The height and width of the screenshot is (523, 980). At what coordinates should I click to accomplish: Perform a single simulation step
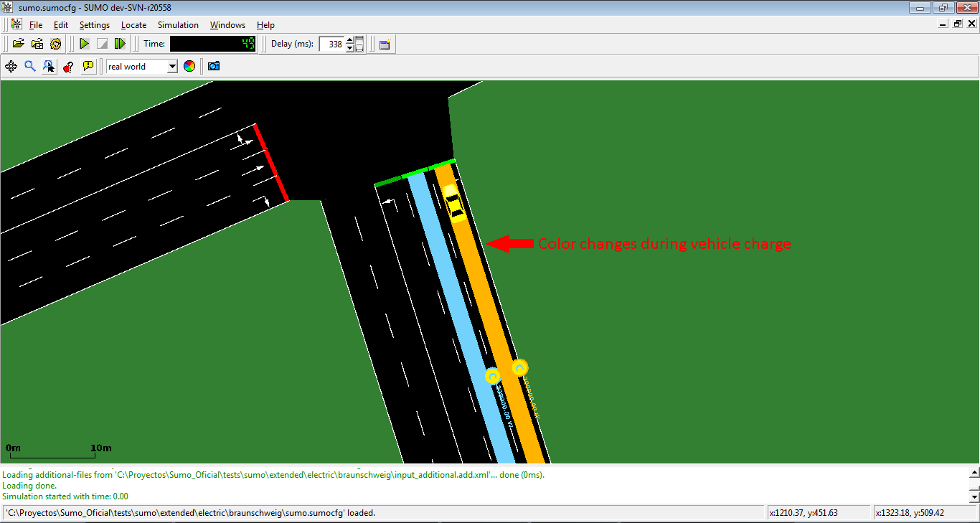[x=121, y=44]
